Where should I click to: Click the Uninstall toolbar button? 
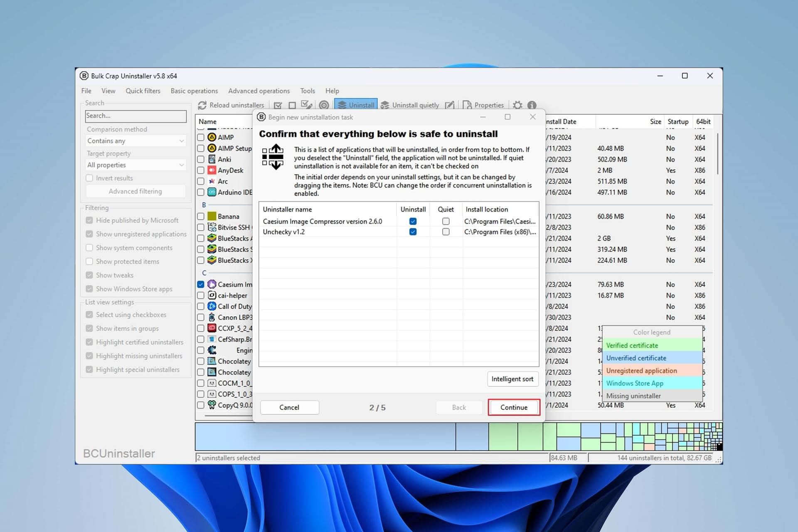356,105
